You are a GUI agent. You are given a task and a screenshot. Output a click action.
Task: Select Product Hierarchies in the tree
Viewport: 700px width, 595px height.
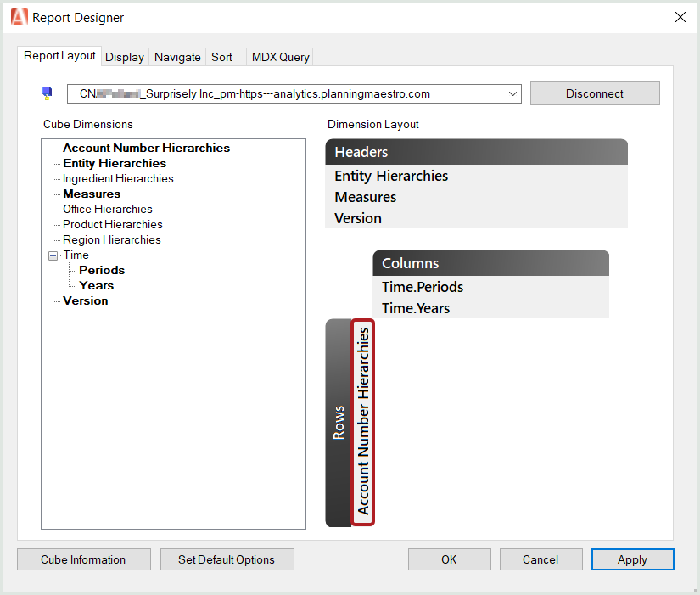(x=113, y=224)
